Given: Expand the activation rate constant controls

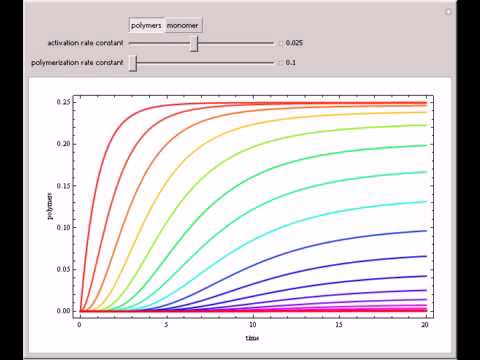Looking at the screenshot, I should (280, 43).
